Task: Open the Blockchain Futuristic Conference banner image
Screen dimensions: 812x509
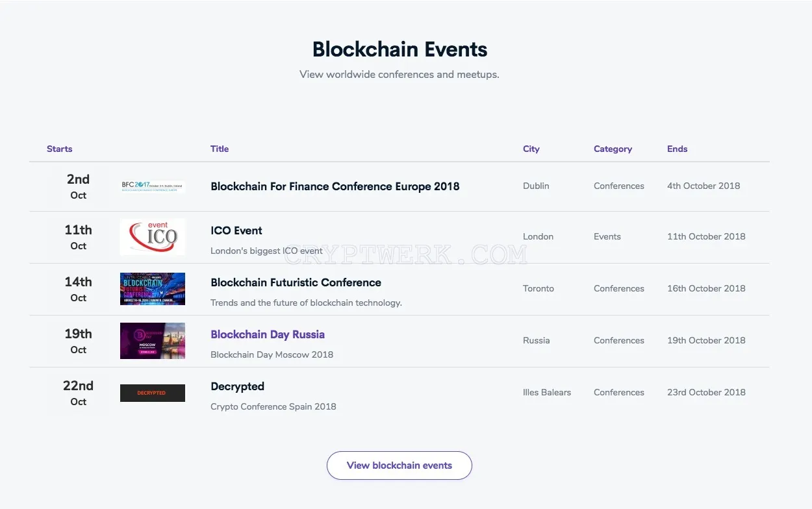Action: [153, 289]
